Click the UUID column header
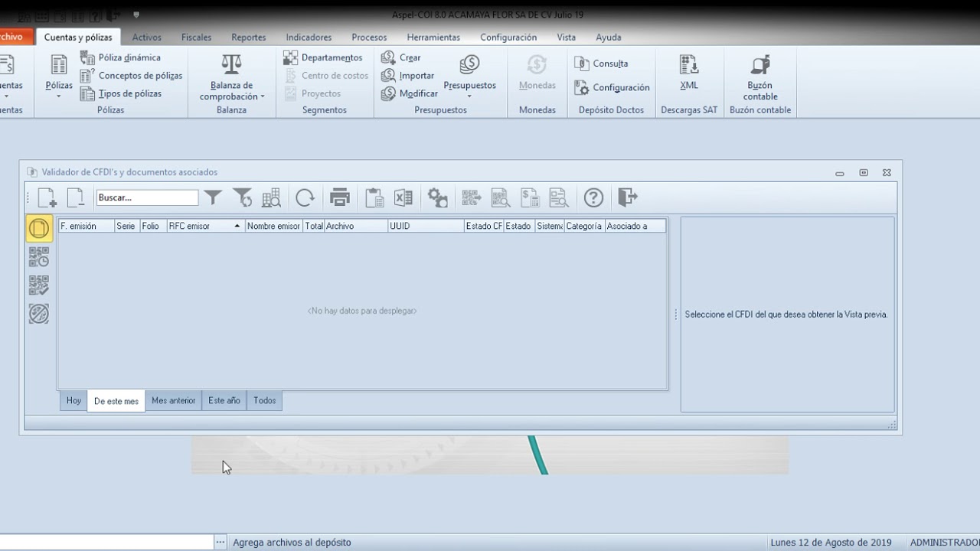 pos(426,226)
